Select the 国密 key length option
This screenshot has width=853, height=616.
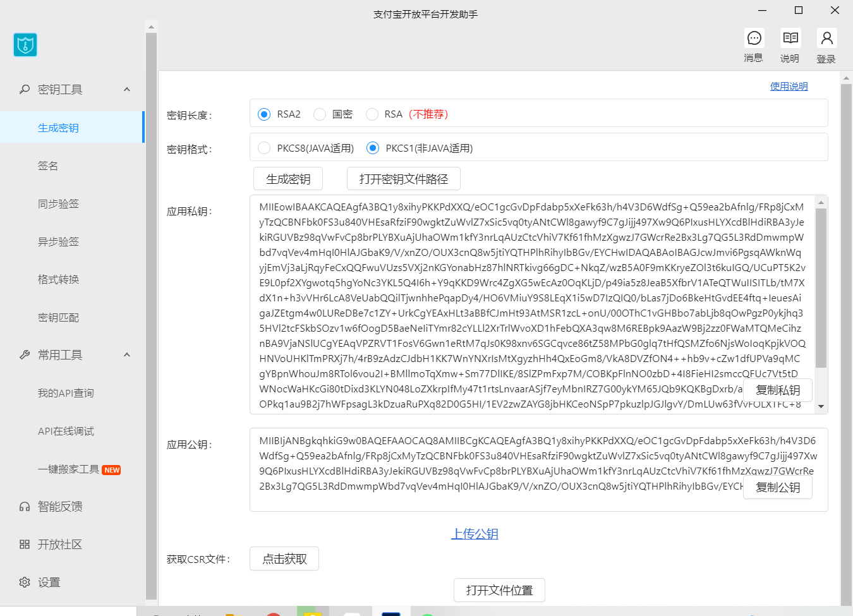[320, 114]
